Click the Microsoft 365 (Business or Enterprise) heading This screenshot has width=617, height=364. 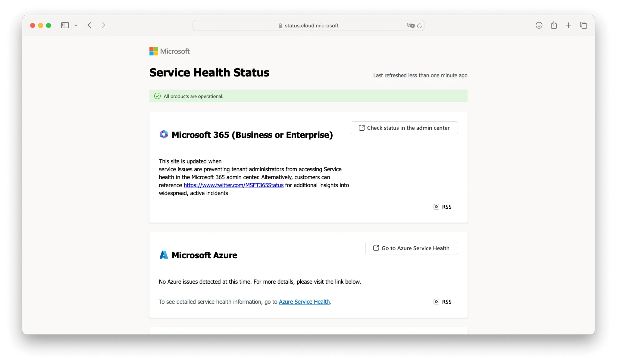(x=252, y=135)
